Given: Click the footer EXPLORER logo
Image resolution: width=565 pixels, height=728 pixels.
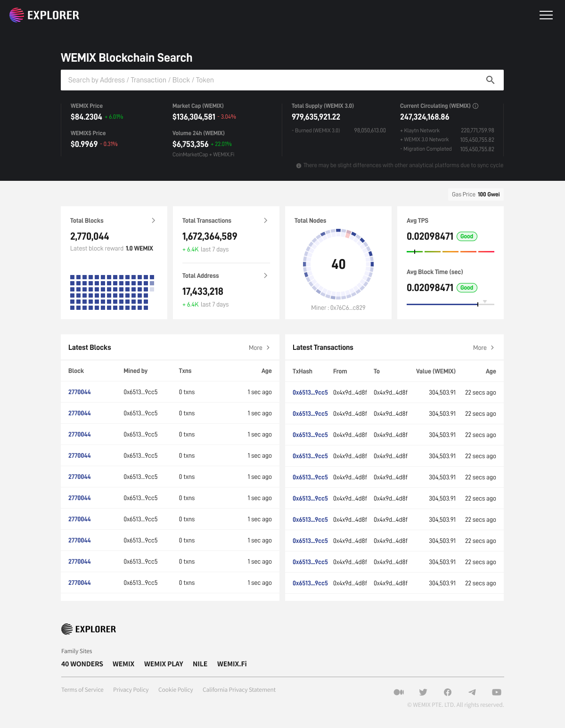Looking at the screenshot, I should (x=89, y=629).
